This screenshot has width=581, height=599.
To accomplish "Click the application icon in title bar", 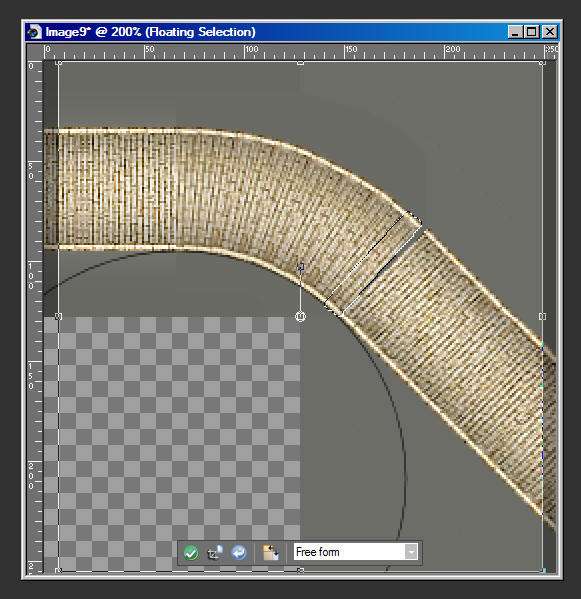I will (34, 32).
